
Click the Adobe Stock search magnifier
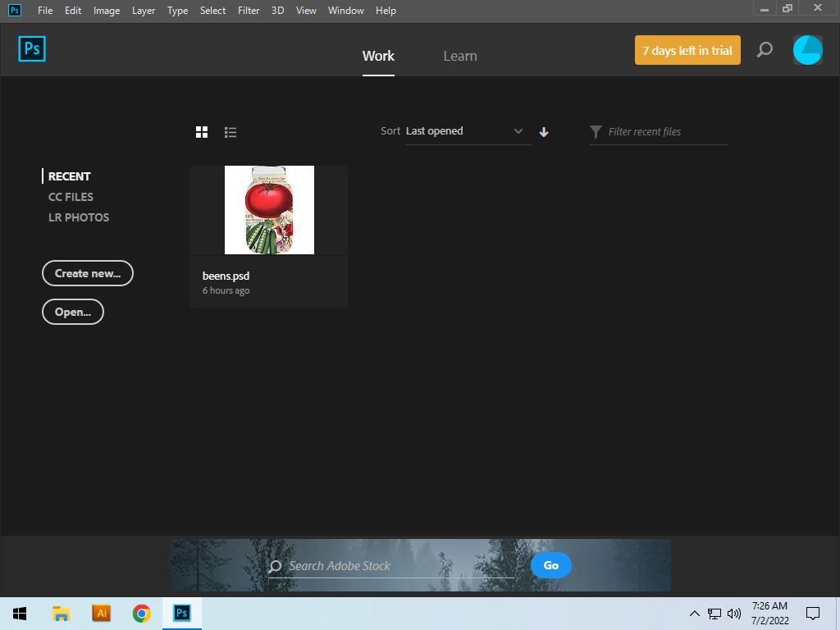(274, 566)
